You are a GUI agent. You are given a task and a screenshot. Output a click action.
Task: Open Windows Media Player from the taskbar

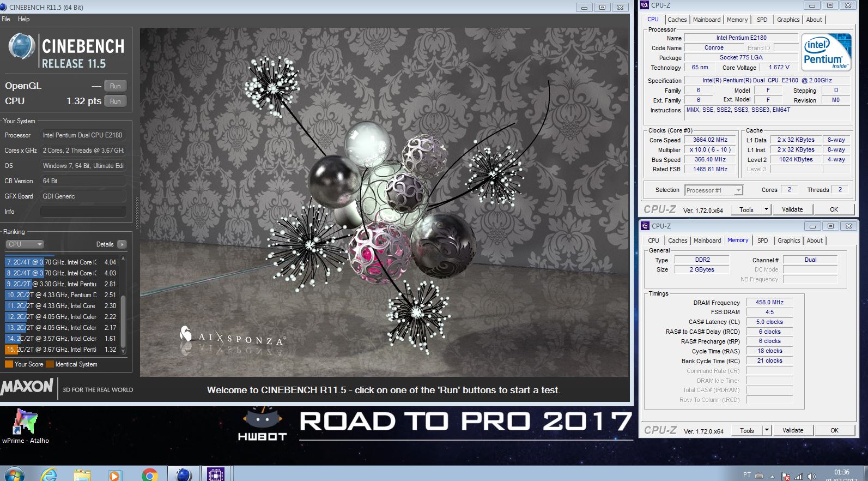click(x=115, y=475)
